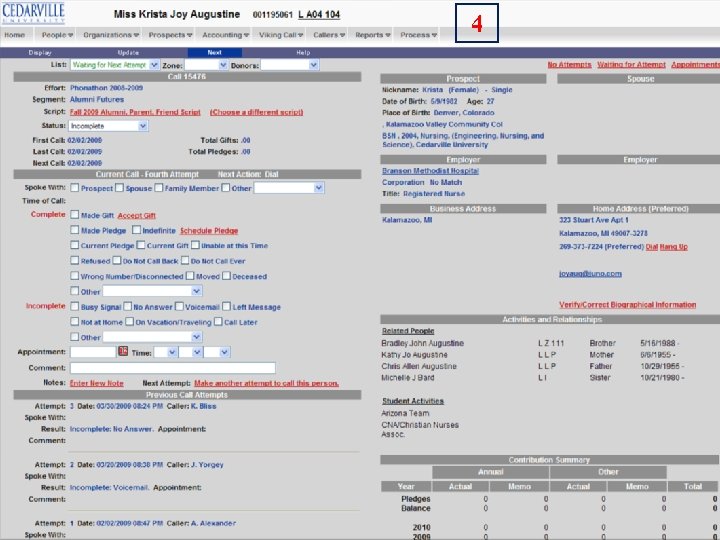Open the Process menu
This screenshot has width=720, height=540.
418,35
